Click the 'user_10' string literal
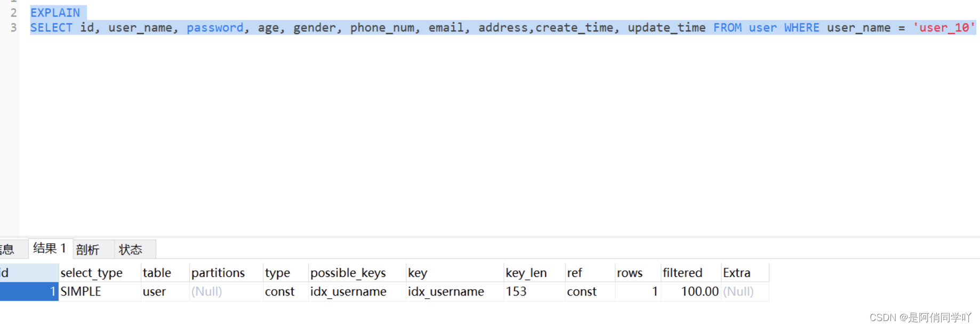 (x=944, y=28)
